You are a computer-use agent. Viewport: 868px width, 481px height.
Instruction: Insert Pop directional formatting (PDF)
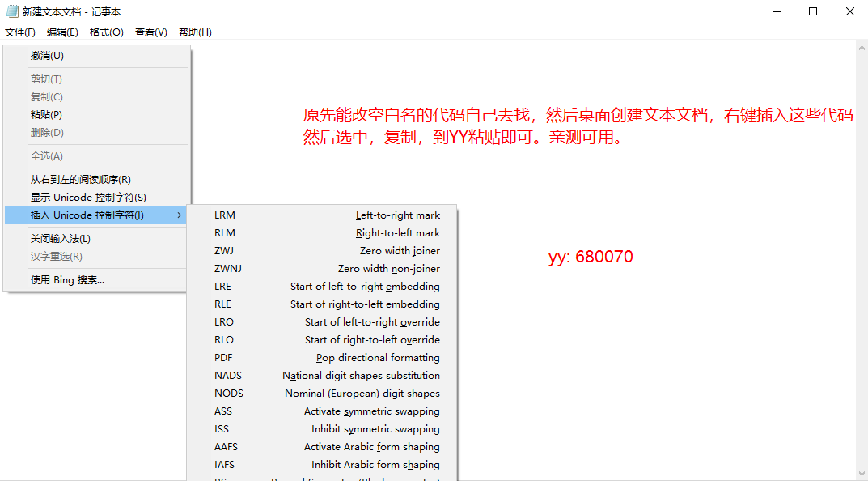tap(324, 357)
